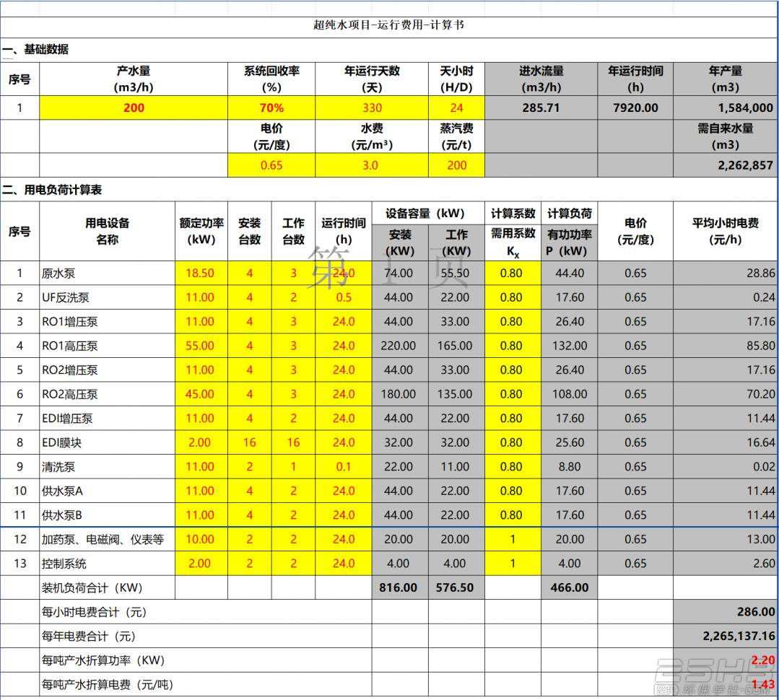Select the RO1高压泵 rated power 55.00
Screen dimensions: 779x700
201,346
